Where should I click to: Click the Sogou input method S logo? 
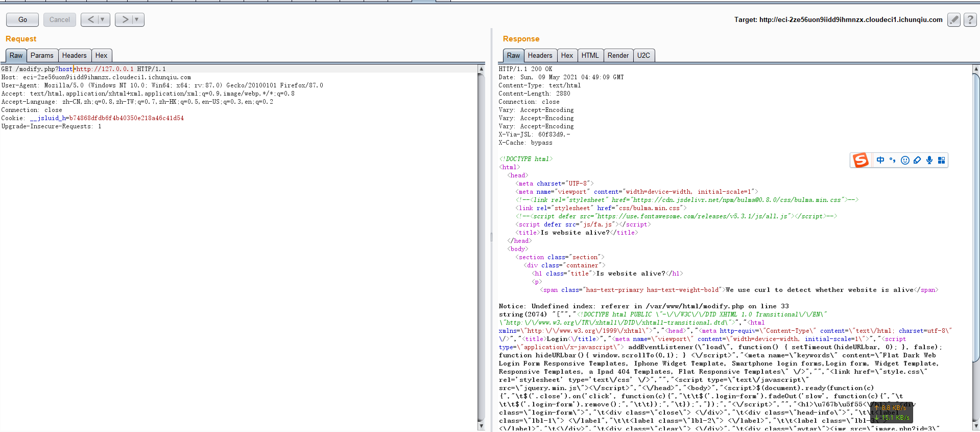click(x=861, y=160)
